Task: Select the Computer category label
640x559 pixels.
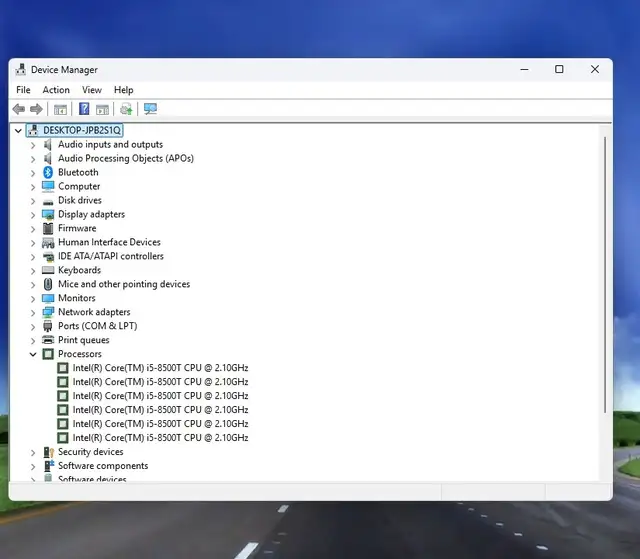Action: coord(79,186)
